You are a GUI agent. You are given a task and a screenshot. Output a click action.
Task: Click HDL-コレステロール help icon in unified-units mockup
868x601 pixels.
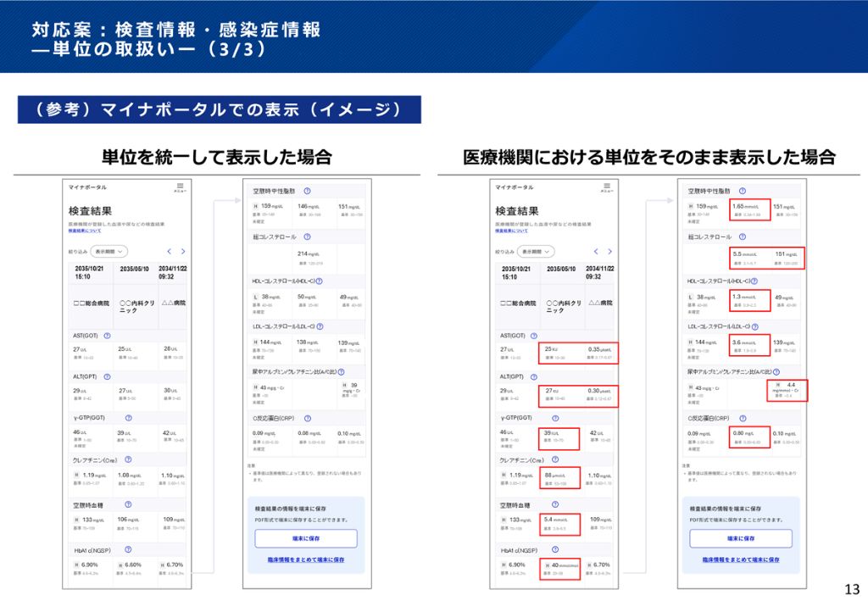pos(320,281)
